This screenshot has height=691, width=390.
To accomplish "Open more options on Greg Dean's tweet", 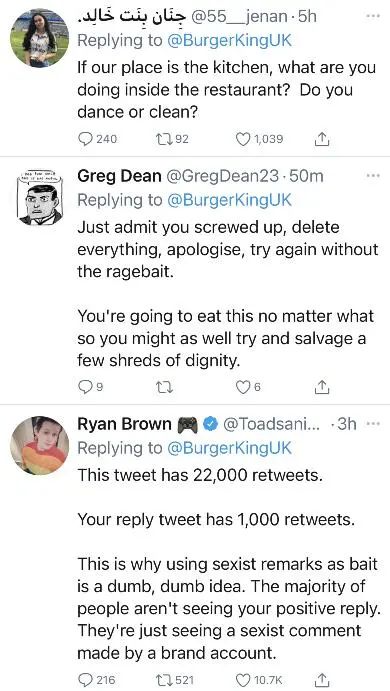I will coord(373,176).
